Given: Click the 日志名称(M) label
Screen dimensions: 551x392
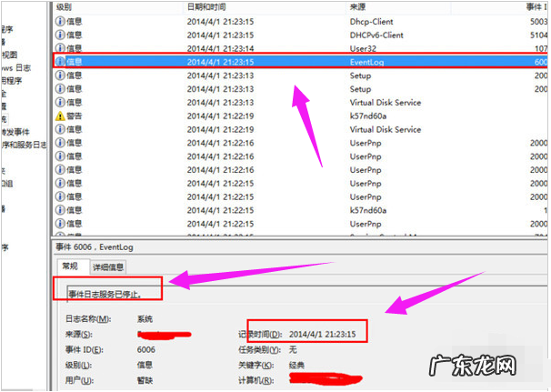Looking at the screenshot, I should [88, 319].
